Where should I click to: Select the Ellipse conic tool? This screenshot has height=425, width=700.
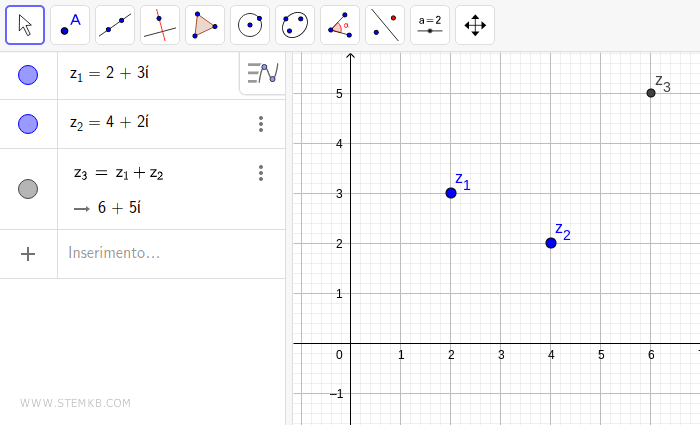[x=295, y=25]
